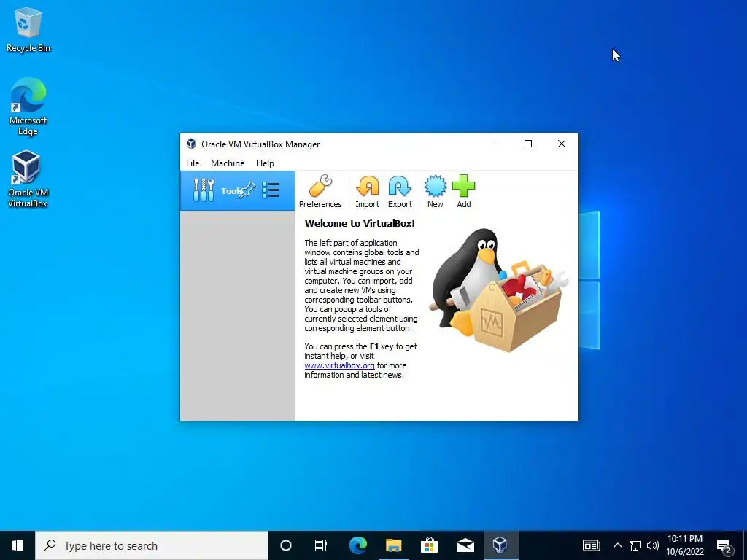Open the clock and calendar flyout

(685, 545)
